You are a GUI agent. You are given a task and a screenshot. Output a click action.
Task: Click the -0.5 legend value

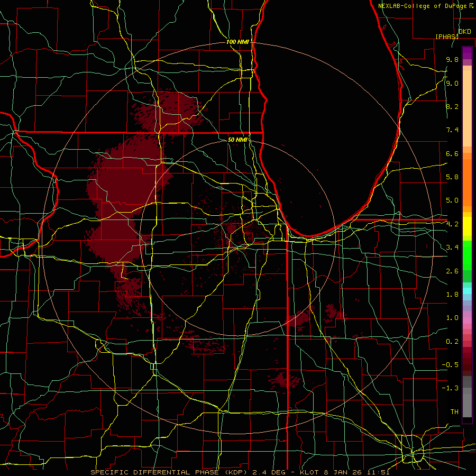point(450,365)
